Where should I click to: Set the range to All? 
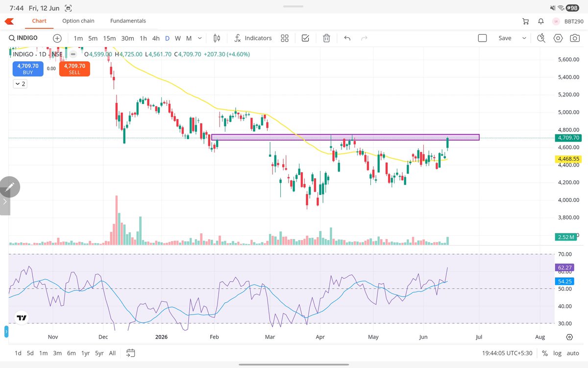tap(112, 353)
